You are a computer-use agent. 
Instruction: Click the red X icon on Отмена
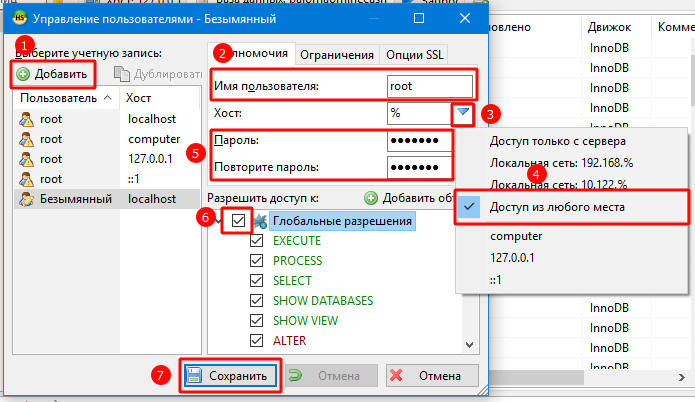(396, 375)
